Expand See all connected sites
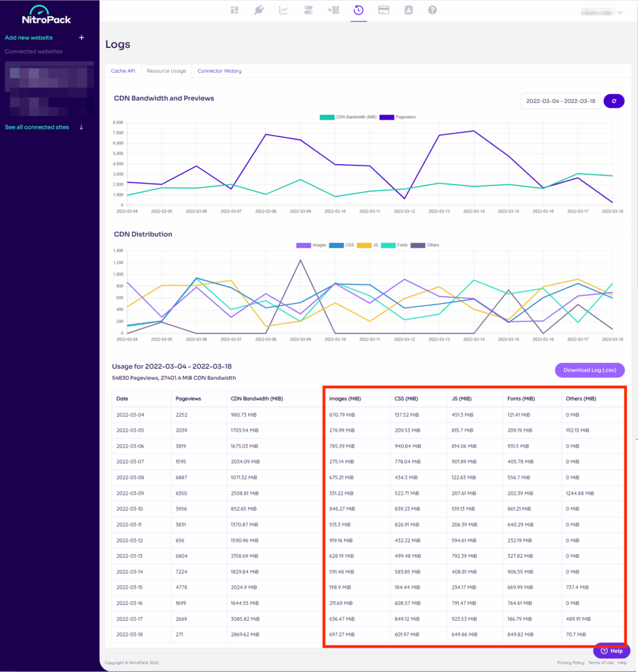The height and width of the screenshot is (672, 638). (43, 127)
